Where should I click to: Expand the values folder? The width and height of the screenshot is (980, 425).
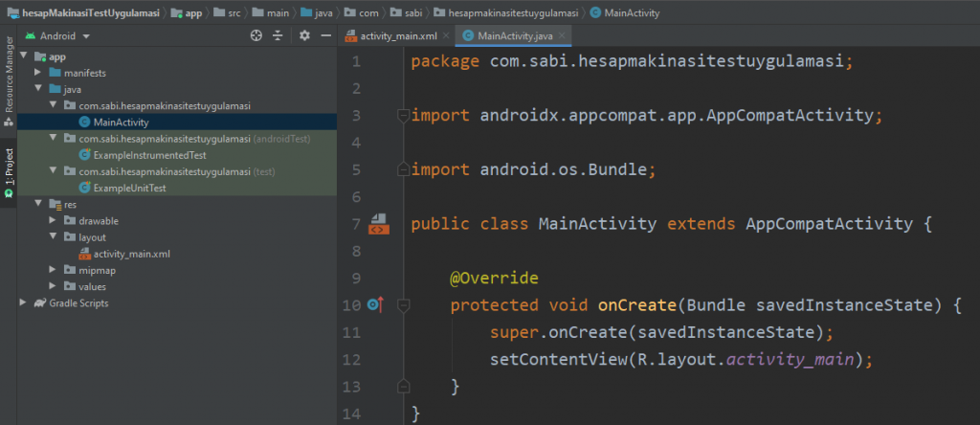(x=54, y=287)
